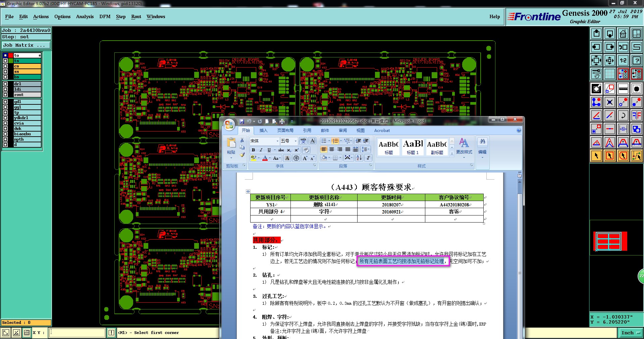Select the polygon area selection arrow tool
644x339 pixels.
[x=623, y=156]
